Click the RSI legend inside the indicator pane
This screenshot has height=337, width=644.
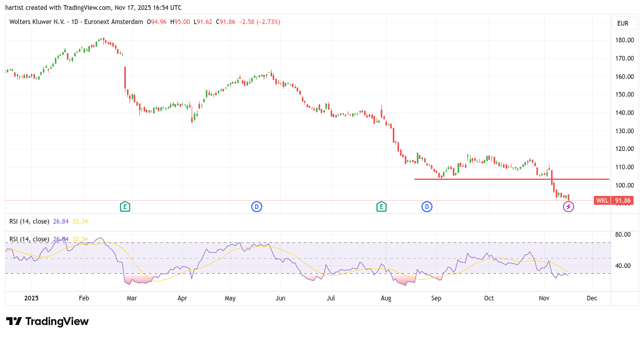pos(30,239)
